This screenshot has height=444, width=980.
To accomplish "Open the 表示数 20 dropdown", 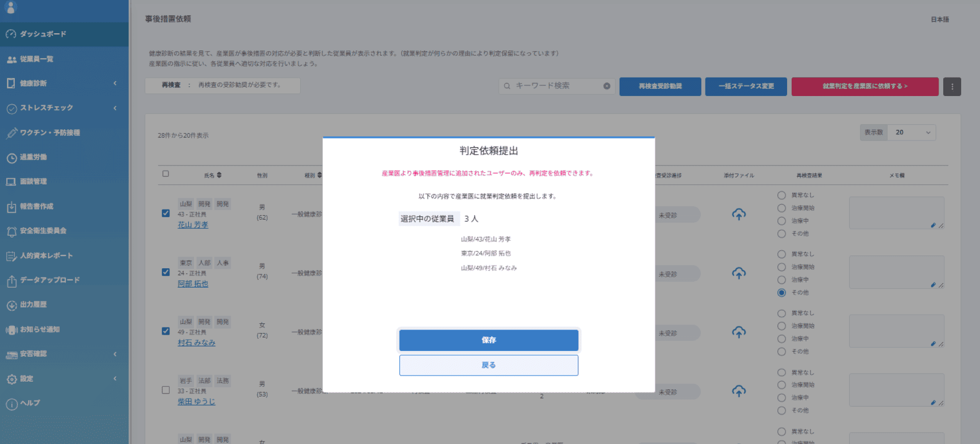I will (911, 132).
